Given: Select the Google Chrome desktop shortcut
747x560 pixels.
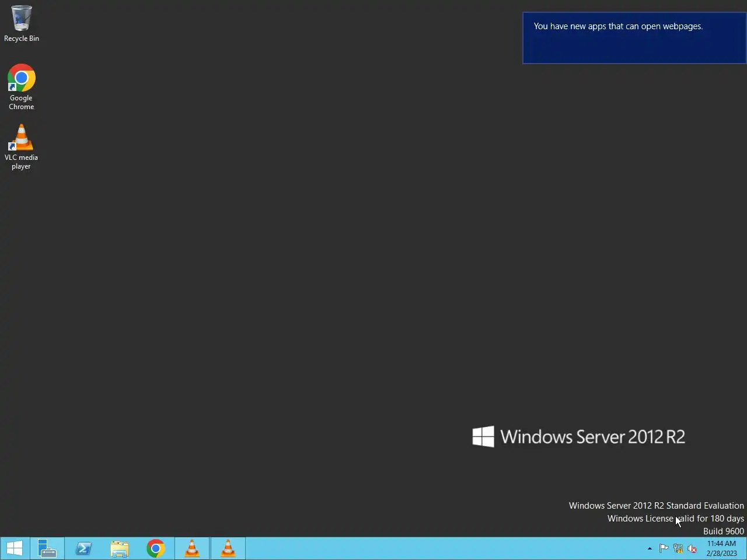Looking at the screenshot, I should tap(22, 86).
